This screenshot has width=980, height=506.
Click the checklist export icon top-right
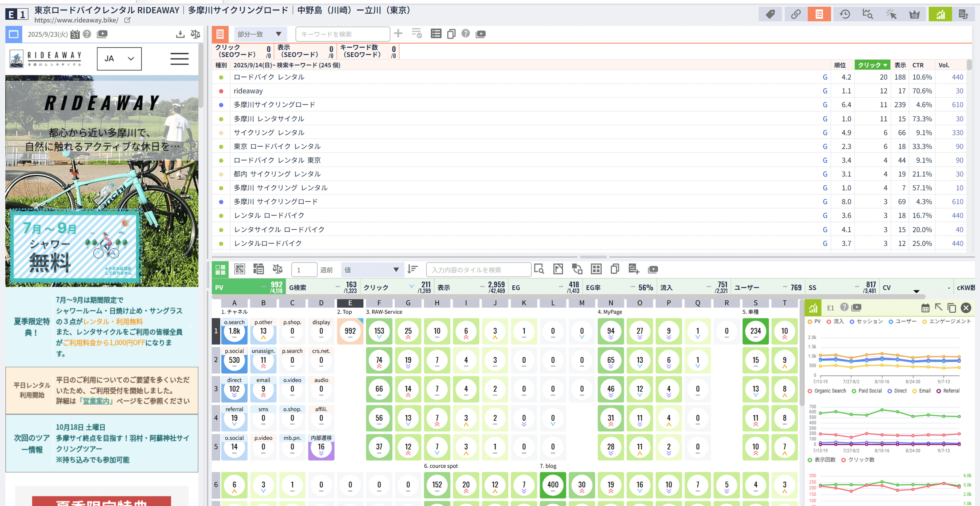(963, 14)
